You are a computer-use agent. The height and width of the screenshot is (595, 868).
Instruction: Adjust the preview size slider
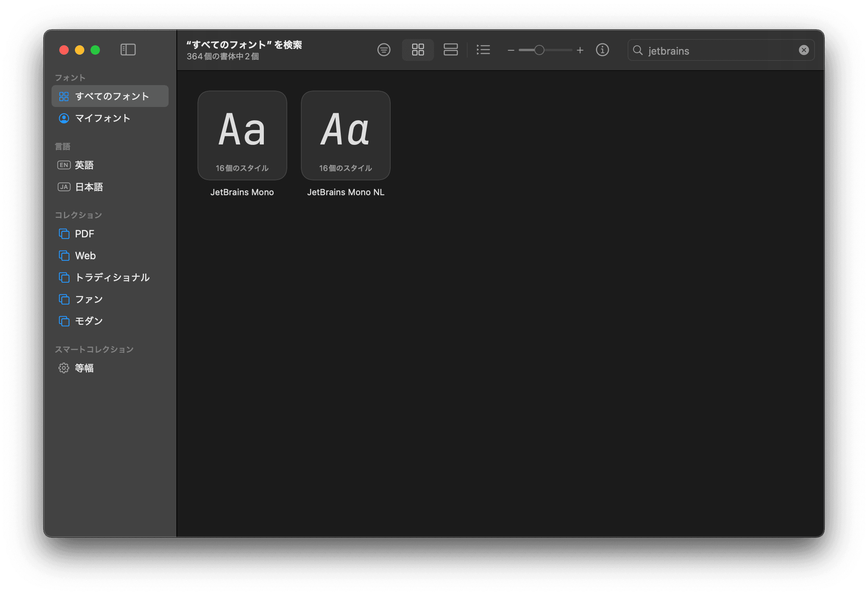tap(539, 50)
